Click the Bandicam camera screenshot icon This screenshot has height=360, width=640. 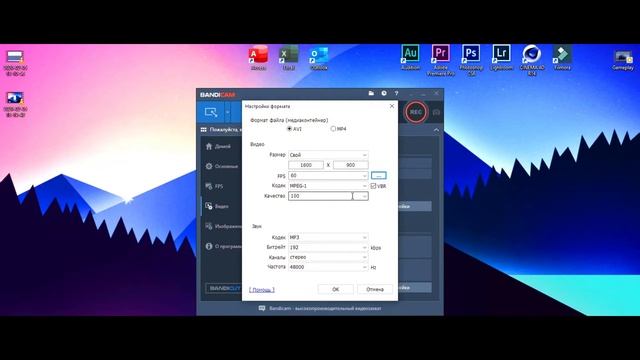pyautogui.click(x=436, y=112)
